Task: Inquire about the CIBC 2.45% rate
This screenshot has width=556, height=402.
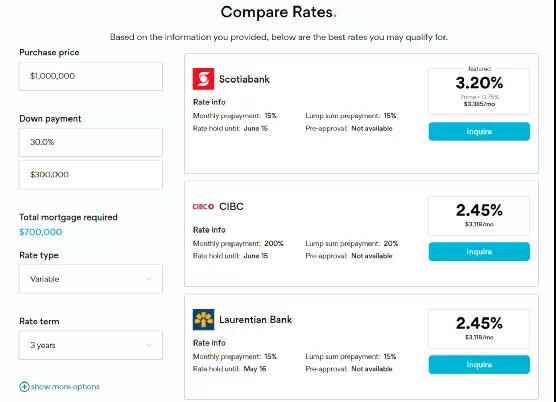Action: [x=479, y=252]
